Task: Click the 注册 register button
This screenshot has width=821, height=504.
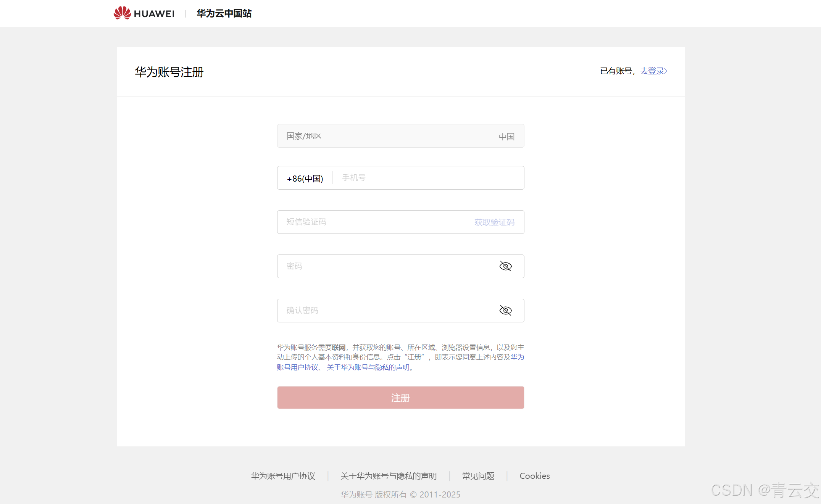Action: click(400, 398)
